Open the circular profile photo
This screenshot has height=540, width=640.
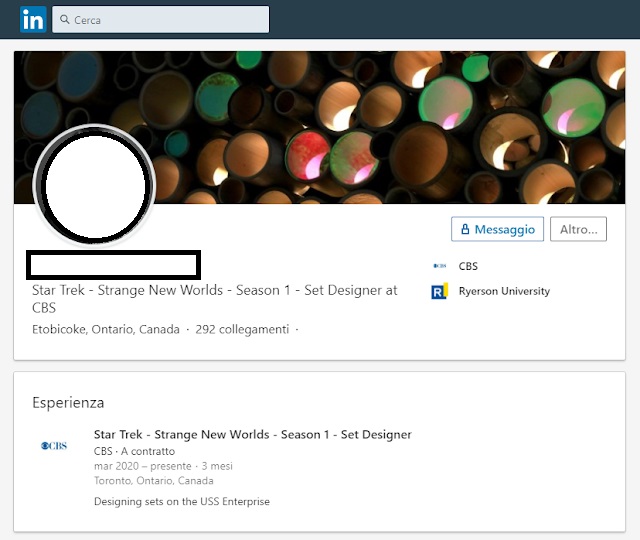pyautogui.click(x=95, y=186)
